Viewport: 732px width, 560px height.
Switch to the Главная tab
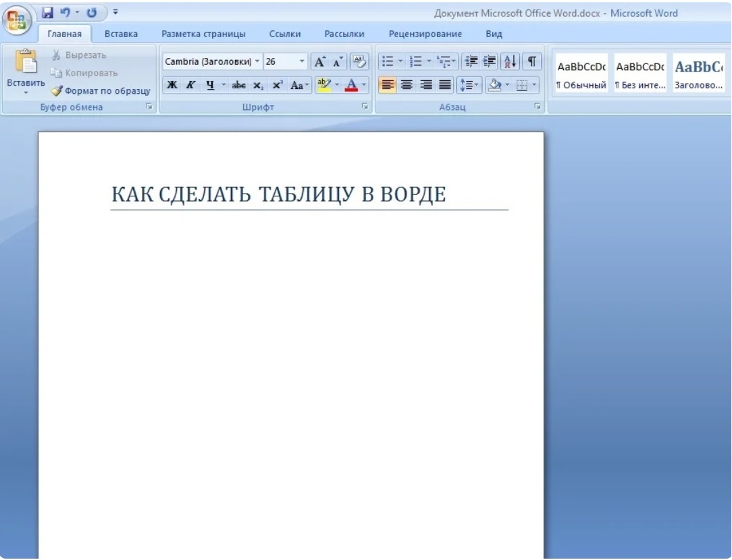[64, 34]
